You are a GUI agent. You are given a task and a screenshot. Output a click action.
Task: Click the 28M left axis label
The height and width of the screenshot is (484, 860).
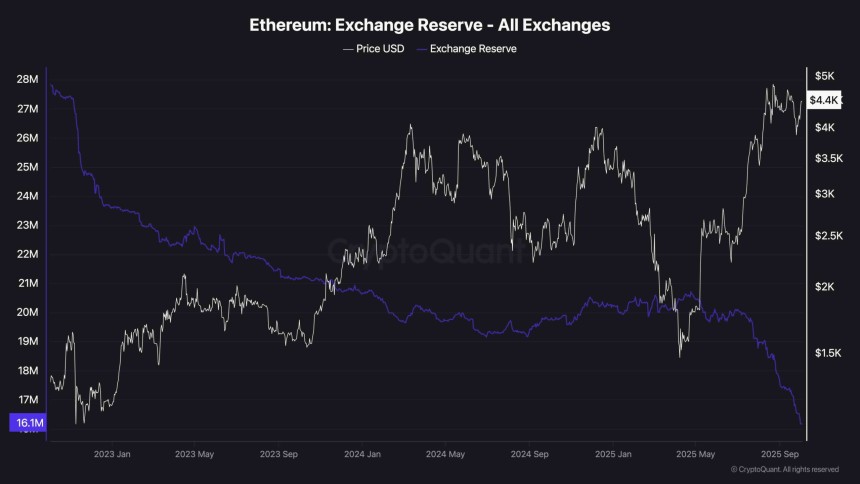pos(27,79)
